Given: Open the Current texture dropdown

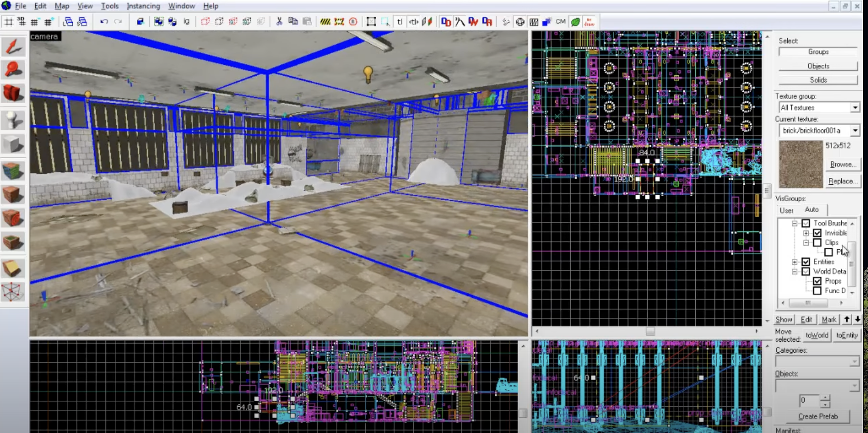Looking at the screenshot, I should [855, 130].
